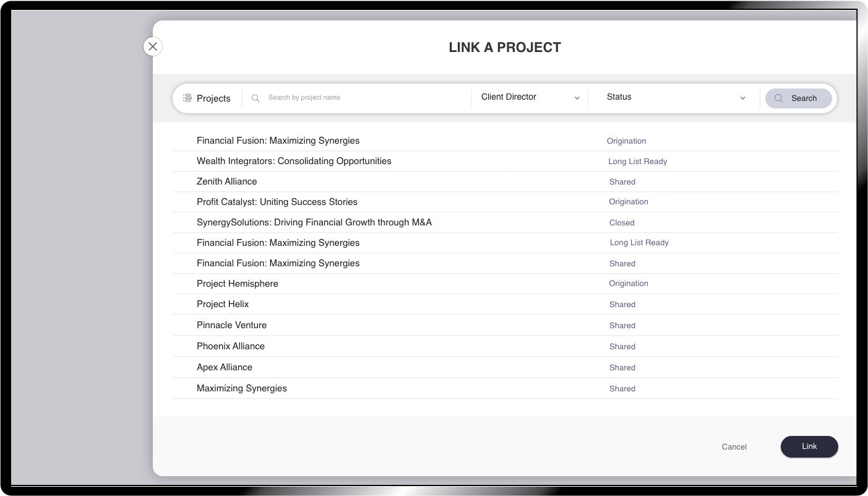This screenshot has width=868, height=496.
Task: Pick the Apex Alliance project
Action: point(225,367)
